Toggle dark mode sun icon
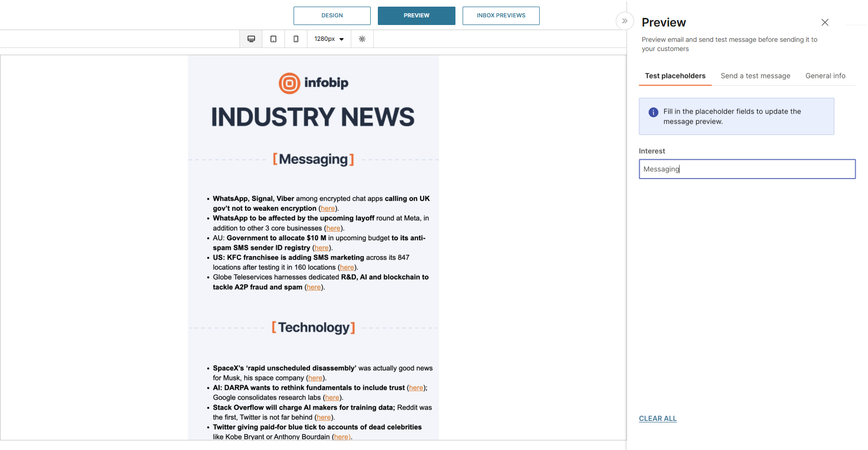This screenshot has width=868, height=450. point(362,39)
